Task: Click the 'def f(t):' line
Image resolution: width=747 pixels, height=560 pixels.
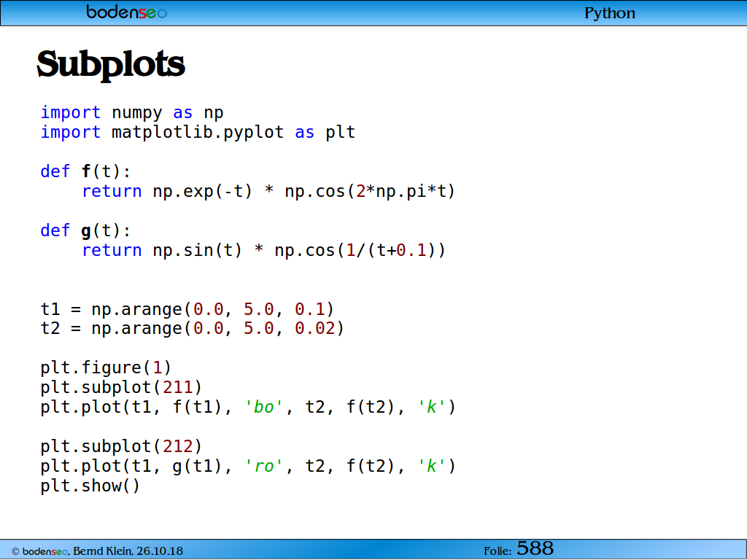Action: [x=85, y=171]
